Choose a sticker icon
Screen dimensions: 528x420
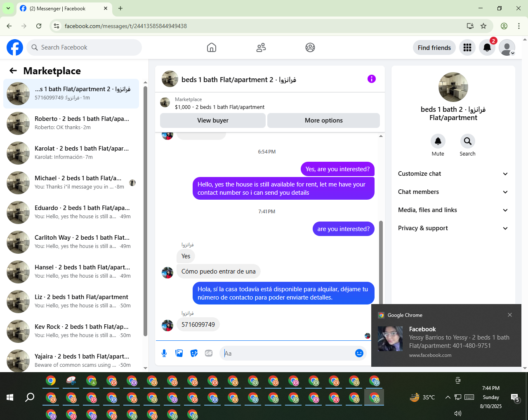(x=194, y=353)
